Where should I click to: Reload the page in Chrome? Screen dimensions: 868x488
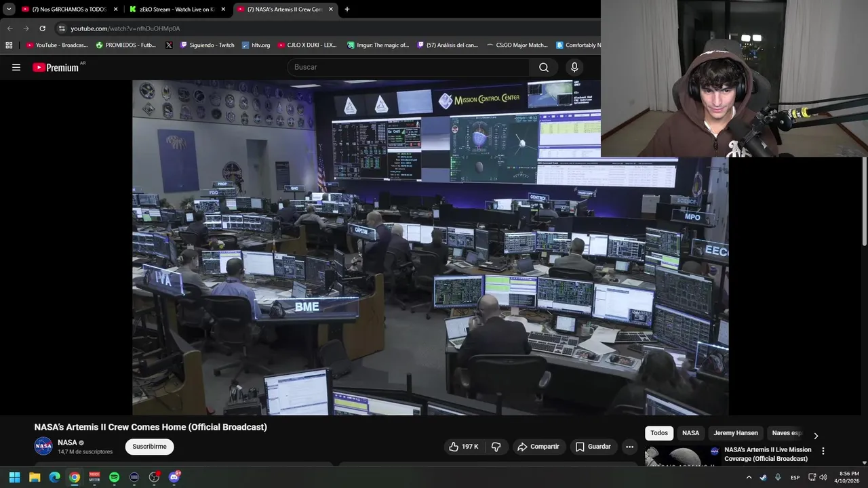42,28
